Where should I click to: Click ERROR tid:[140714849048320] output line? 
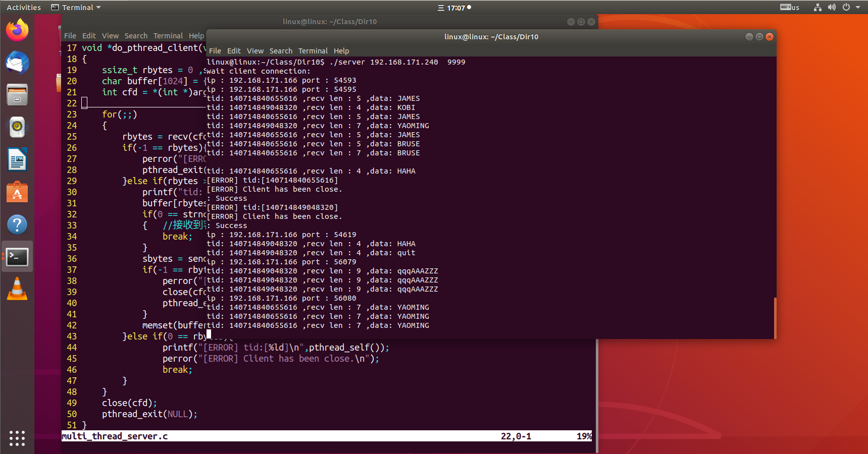click(x=272, y=207)
